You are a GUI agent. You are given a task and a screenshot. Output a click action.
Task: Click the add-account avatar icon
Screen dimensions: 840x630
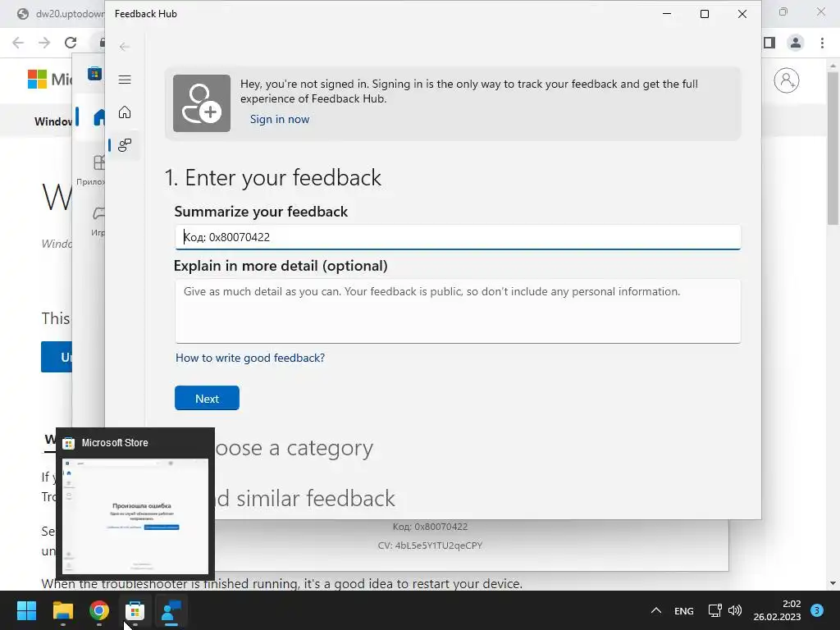(202, 103)
